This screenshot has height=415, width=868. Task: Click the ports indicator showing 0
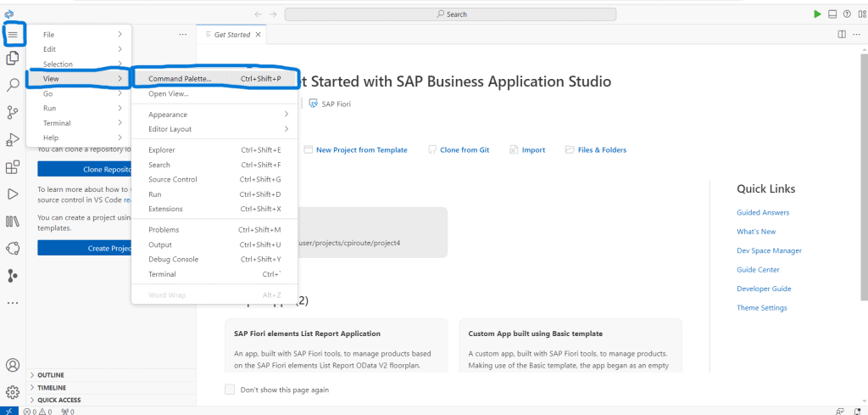pyautogui.click(x=68, y=412)
